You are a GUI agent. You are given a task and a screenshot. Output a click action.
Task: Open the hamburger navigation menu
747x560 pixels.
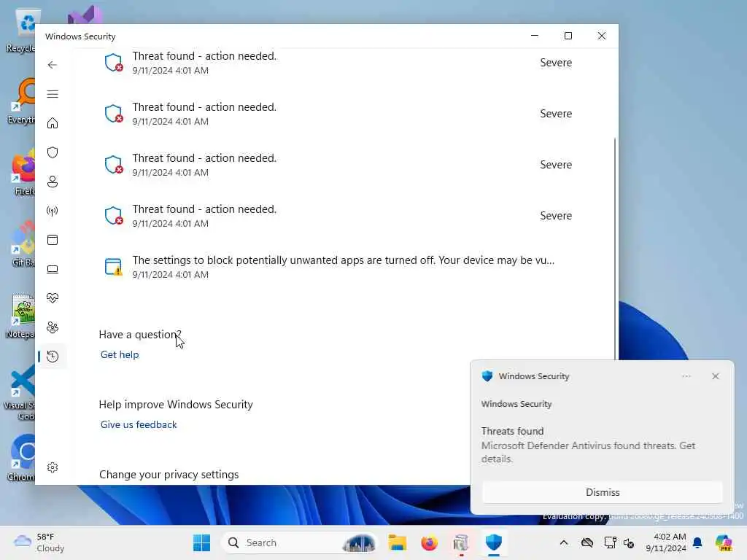[x=53, y=94]
